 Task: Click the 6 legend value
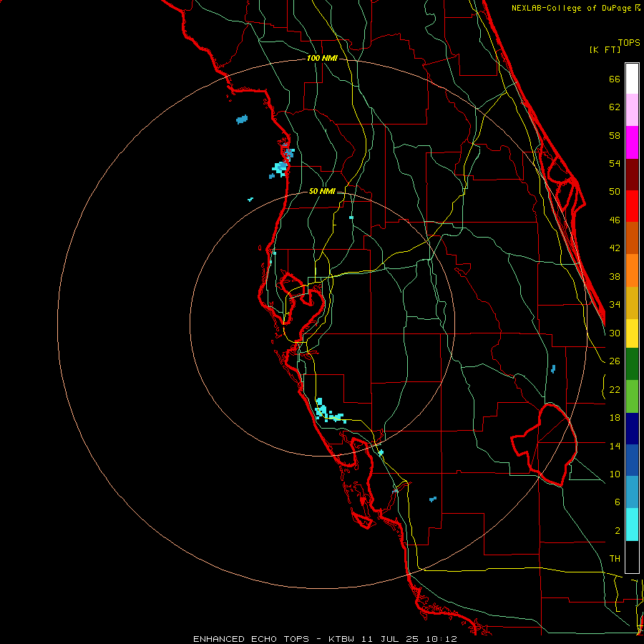pyautogui.click(x=618, y=502)
